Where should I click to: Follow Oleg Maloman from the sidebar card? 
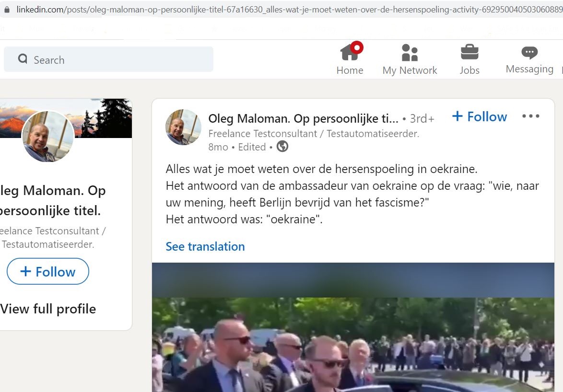tap(48, 272)
